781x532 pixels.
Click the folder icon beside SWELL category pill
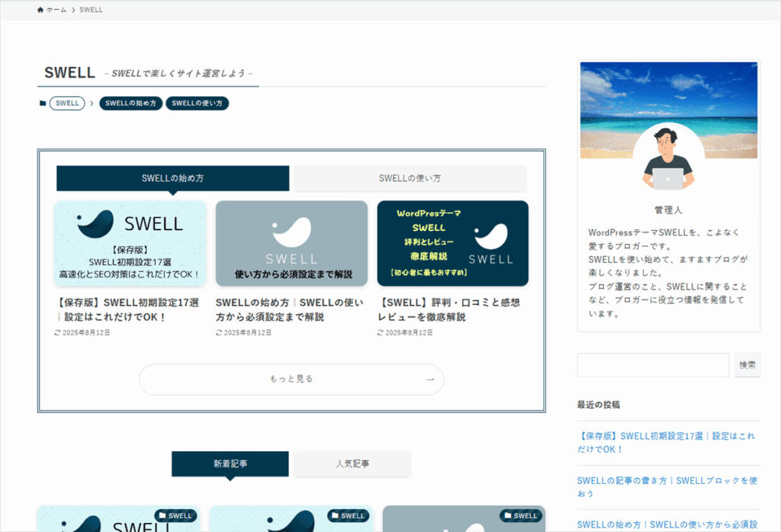click(x=43, y=103)
